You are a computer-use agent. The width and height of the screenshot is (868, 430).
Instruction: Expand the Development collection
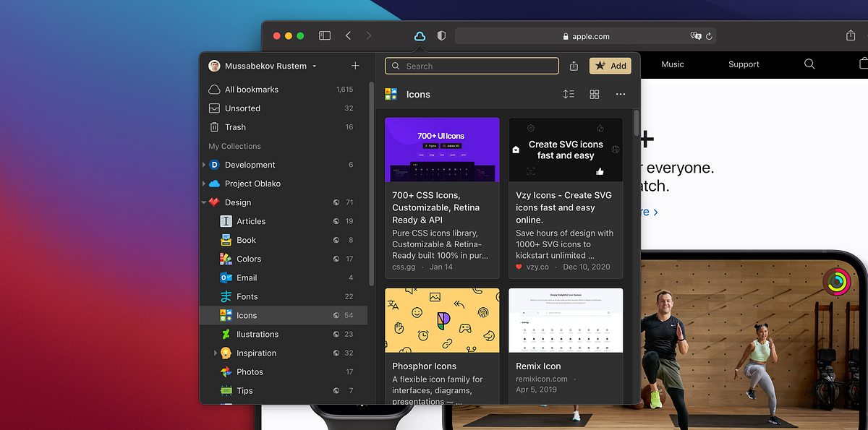tap(203, 164)
